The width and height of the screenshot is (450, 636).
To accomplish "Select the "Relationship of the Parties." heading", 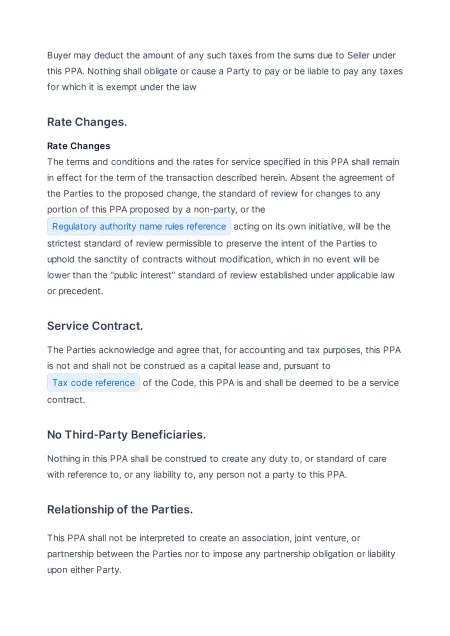I will point(120,509).
